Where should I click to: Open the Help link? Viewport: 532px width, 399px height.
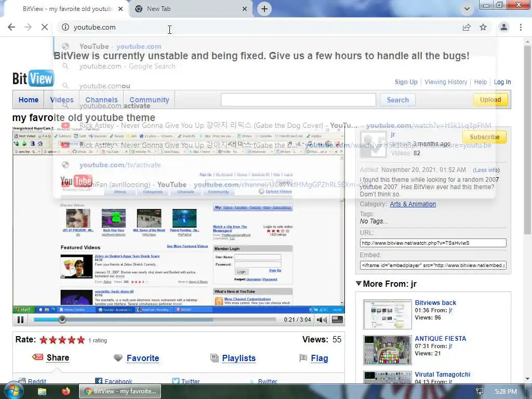[x=480, y=82]
